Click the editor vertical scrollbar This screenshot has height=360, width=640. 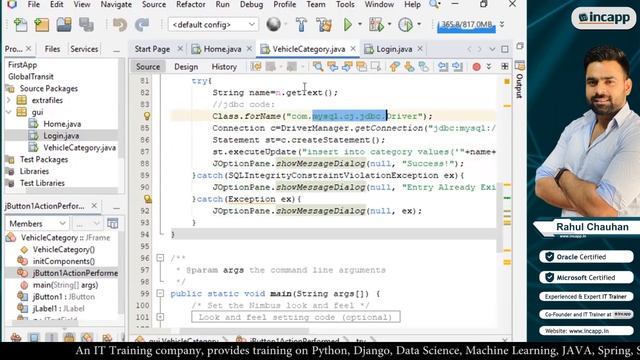coord(500,218)
